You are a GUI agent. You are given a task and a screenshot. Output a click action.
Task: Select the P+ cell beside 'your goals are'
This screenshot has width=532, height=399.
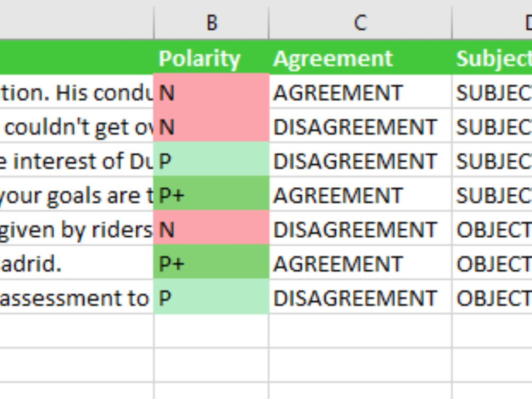[x=211, y=195]
